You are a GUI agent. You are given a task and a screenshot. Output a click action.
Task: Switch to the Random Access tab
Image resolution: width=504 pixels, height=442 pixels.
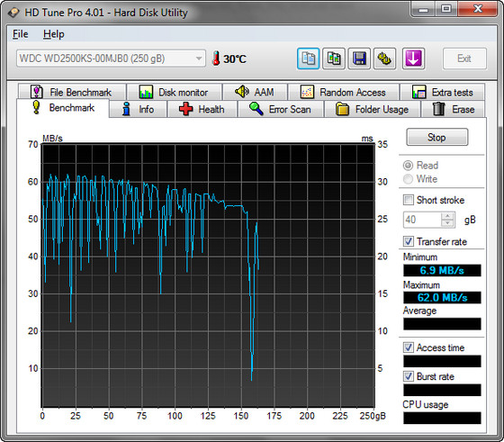coord(344,92)
